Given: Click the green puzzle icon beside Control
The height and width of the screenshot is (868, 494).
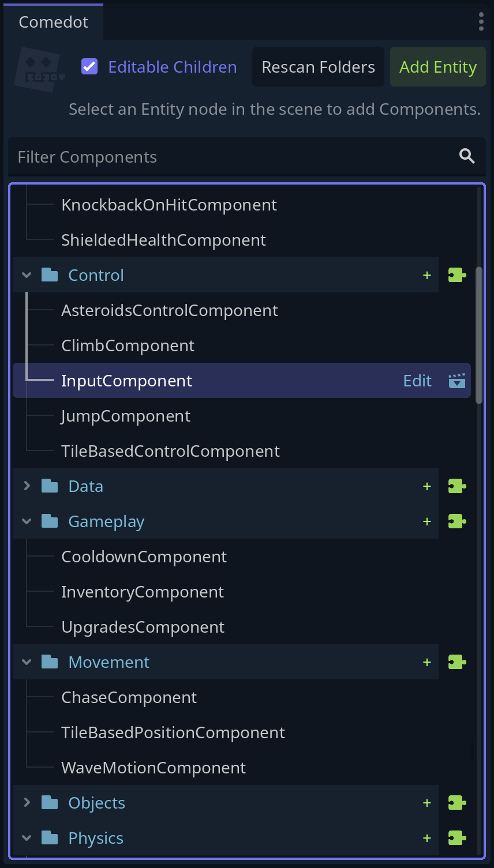Looking at the screenshot, I should pyautogui.click(x=457, y=275).
